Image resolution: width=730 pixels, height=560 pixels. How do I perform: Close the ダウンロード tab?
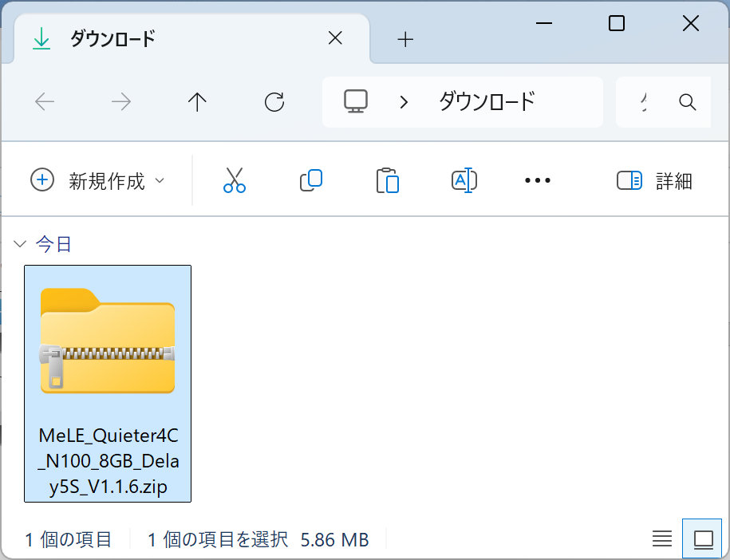coord(335,38)
